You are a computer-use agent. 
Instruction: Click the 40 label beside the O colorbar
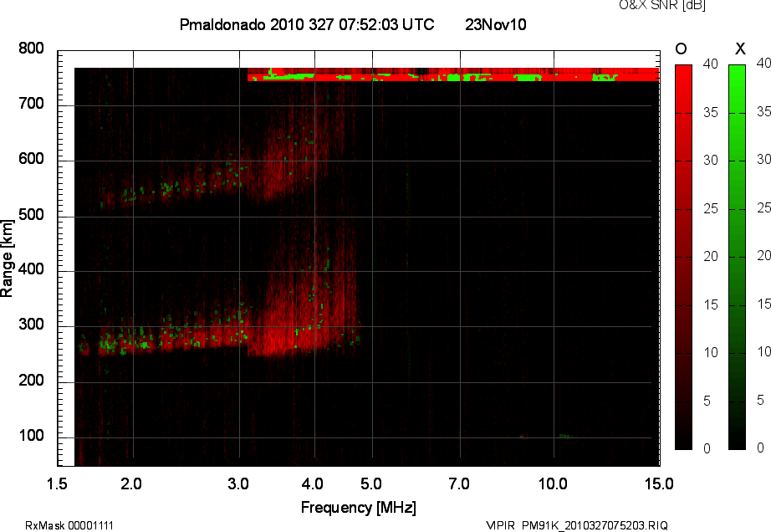[x=711, y=64]
